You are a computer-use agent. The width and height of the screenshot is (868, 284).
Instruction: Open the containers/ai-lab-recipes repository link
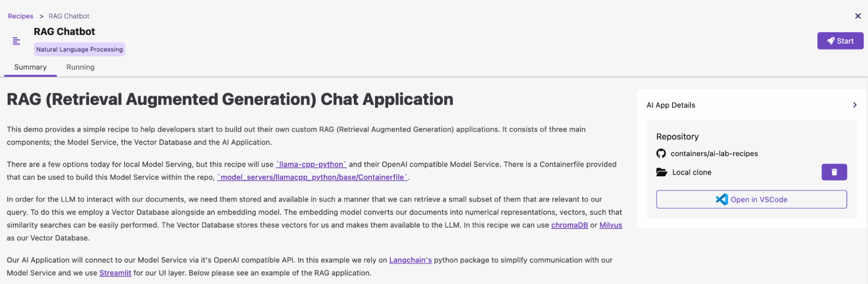(714, 154)
